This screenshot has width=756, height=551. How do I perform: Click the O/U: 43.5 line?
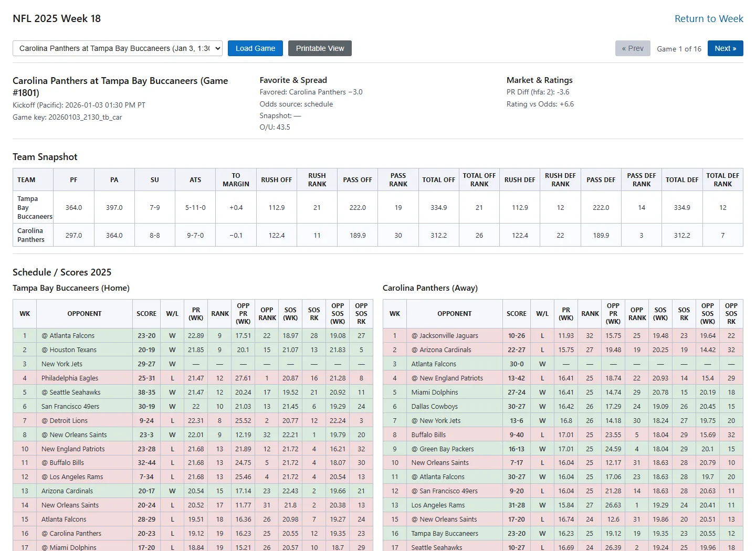pyautogui.click(x=275, y=127)
